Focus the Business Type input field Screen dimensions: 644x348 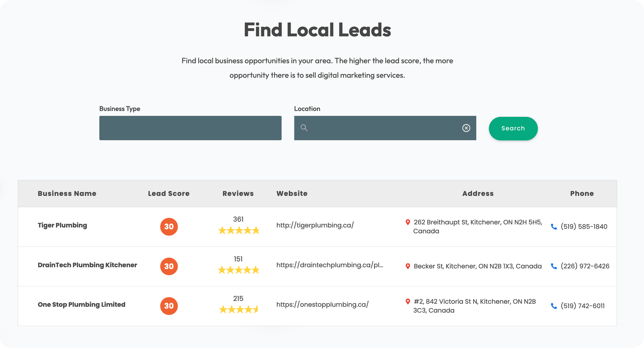click(190, 128)
